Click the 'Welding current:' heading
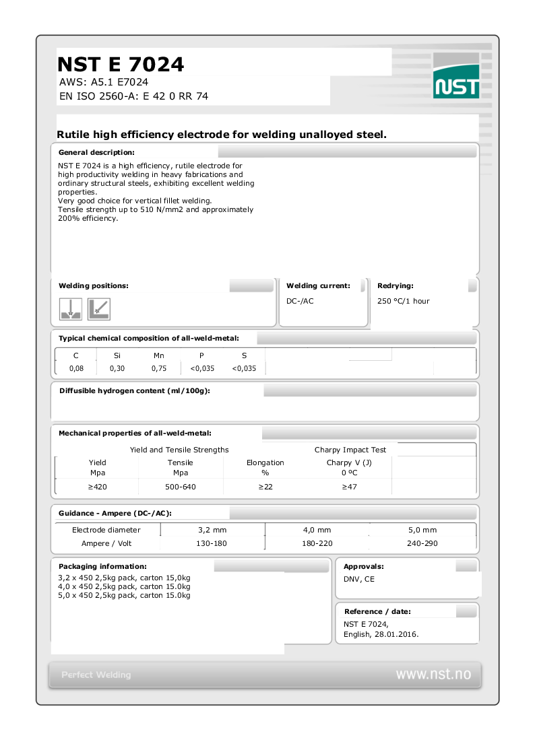Image resolution: width=535 pixels, height=756 pixels. (x=319, y=286)
